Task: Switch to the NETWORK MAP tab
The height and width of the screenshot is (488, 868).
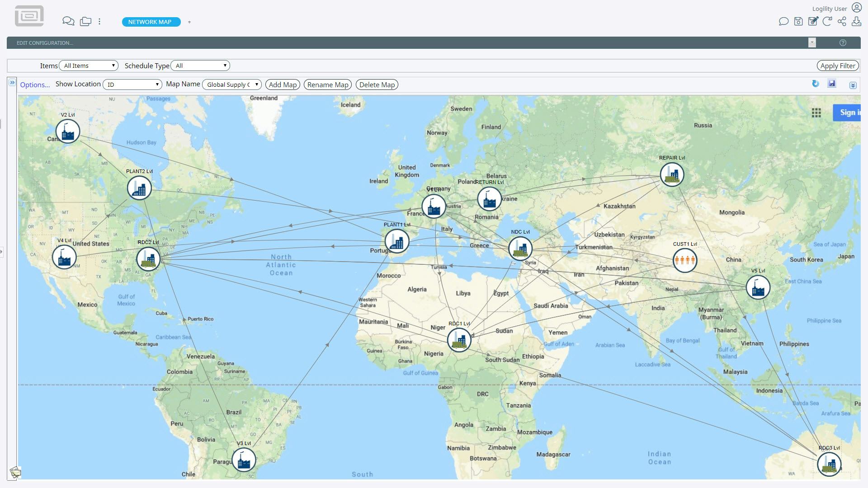Action: coord(150,22)
